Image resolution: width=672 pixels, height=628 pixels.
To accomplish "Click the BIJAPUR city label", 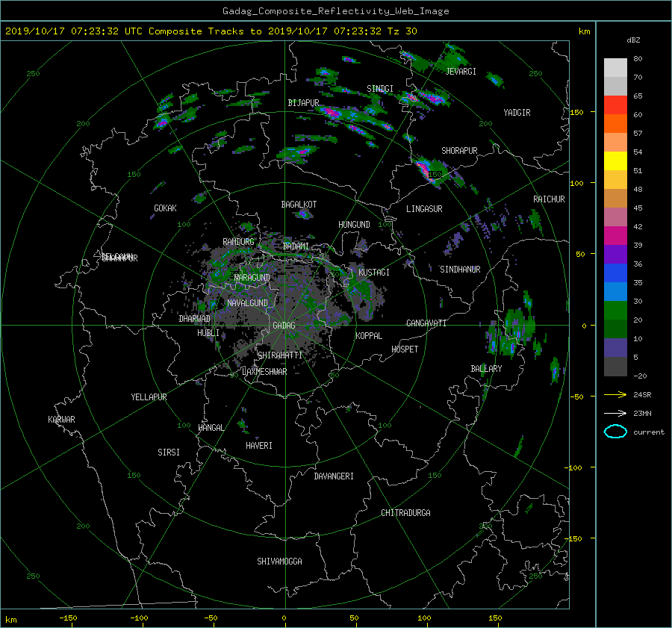I will (x=303, y=103).
